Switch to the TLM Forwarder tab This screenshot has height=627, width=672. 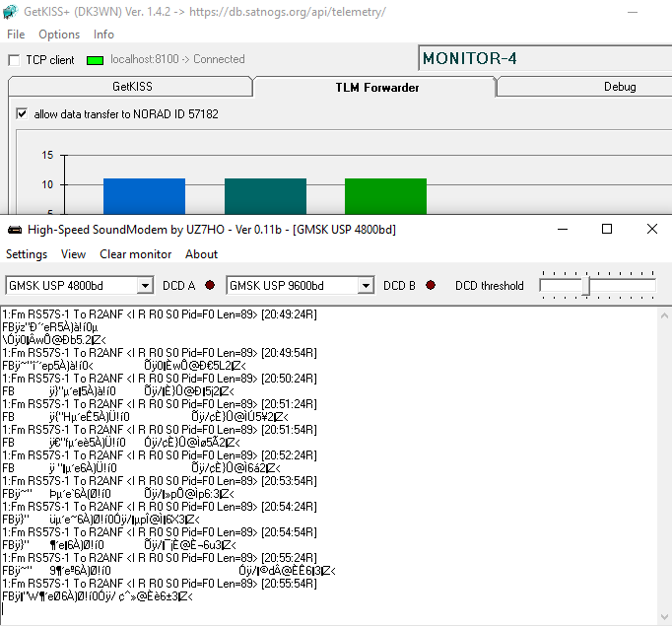(x=377, y=88)
